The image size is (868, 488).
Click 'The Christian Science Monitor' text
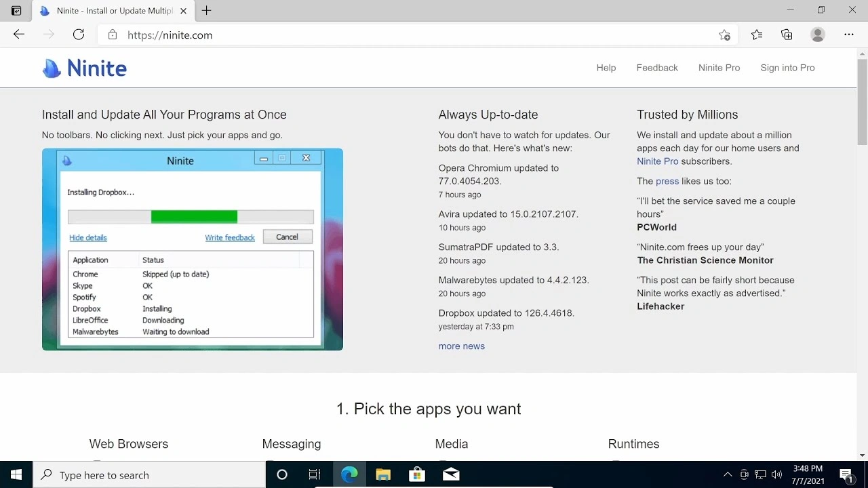[x=705, y=260]
